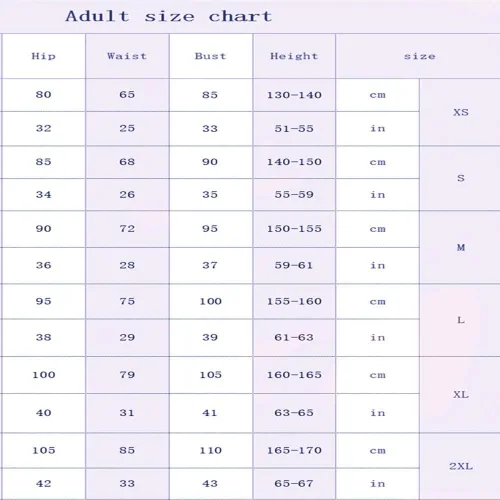Click bust value 43
Image resolution: width=500 pixels, height=500 pixels.
(210, 483)
